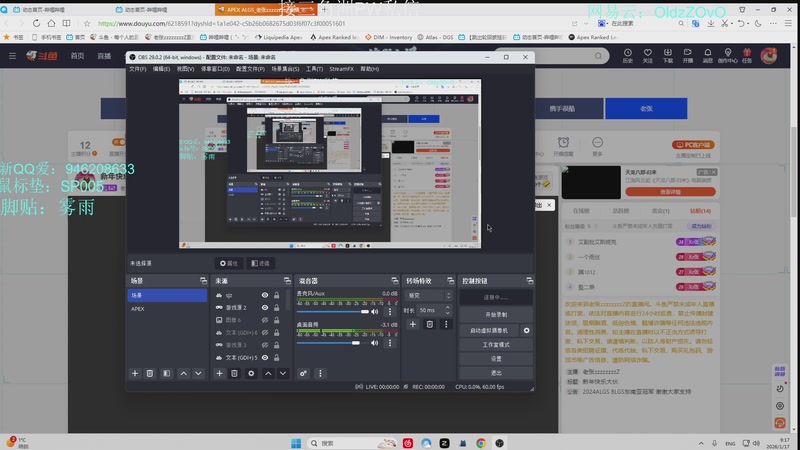Pop out the 来源 dock panel
The image size is (800, 450).
pos(287,281)
